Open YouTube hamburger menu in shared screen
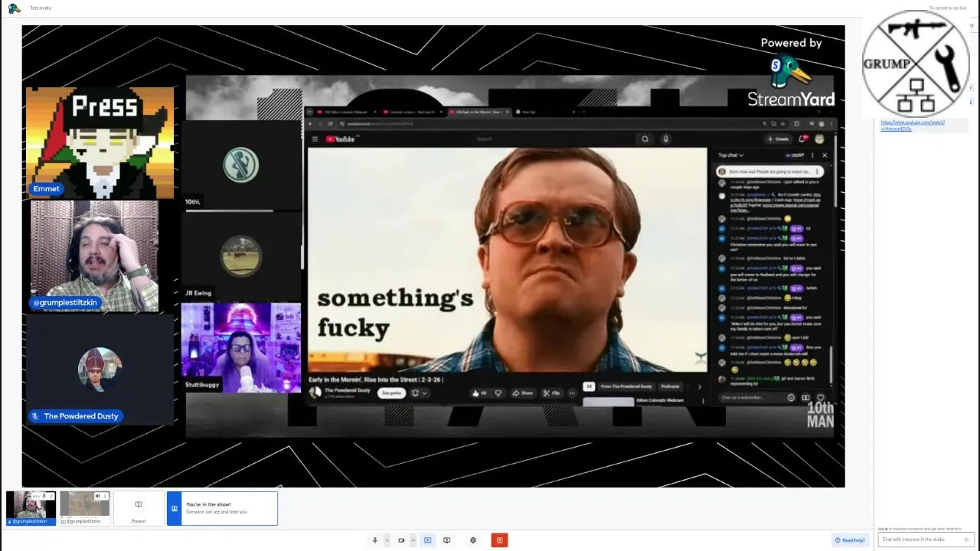Viewport: 980px width, 551px height. (315, 139)
